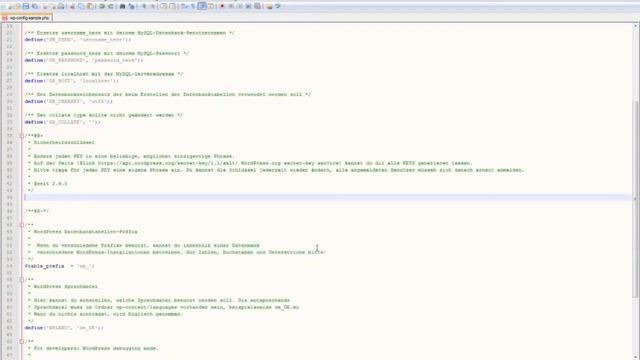
Task: Click the vertical scrollbar up arrow
Action: coord(636,26)
